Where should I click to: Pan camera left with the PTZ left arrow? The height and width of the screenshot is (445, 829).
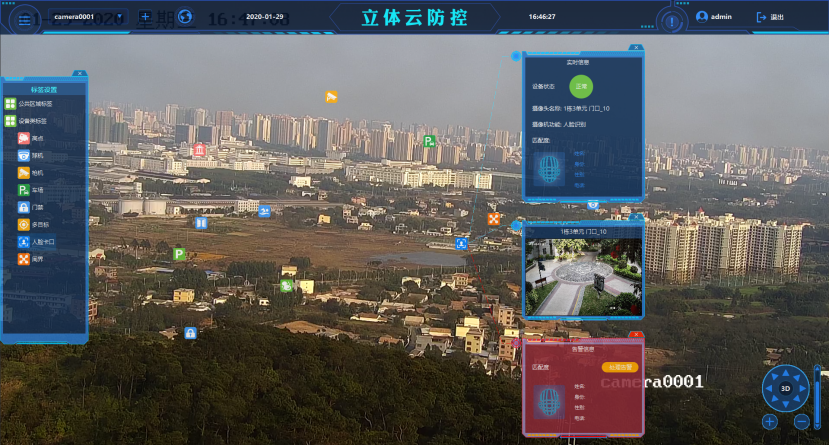coord(770,388)
